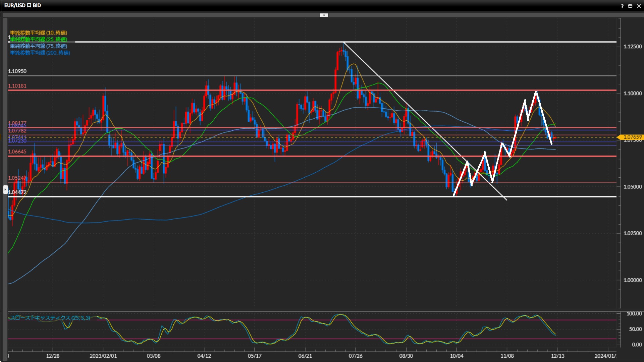Click the help question mark icon
Viewport: 644px width, 362px height.
coord(622,6)
